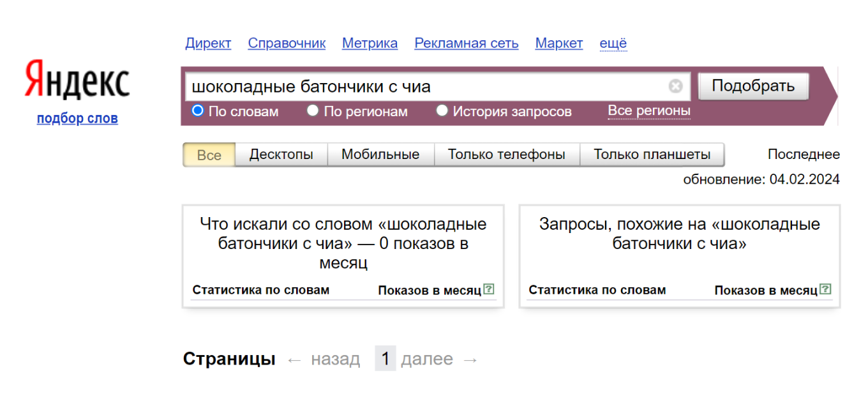The height and width of the screenshot is (408, 868).
Task: Go to «Справочник»
Action: (287, 43)
